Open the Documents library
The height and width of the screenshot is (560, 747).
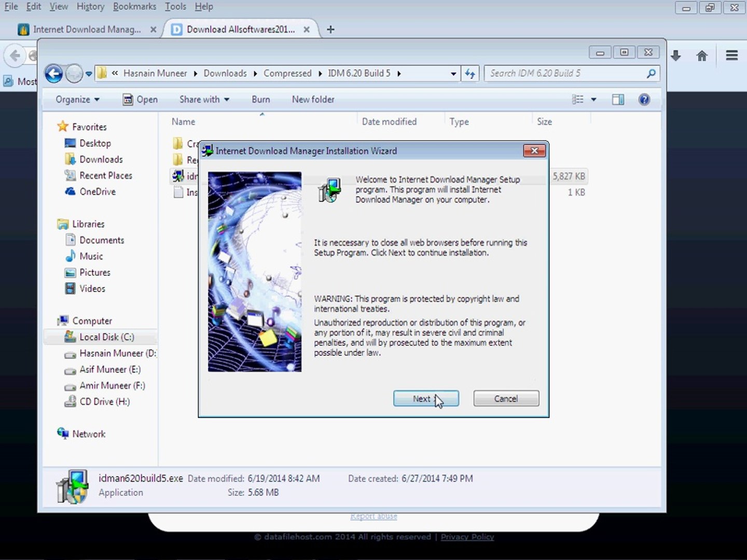point(102,240)
